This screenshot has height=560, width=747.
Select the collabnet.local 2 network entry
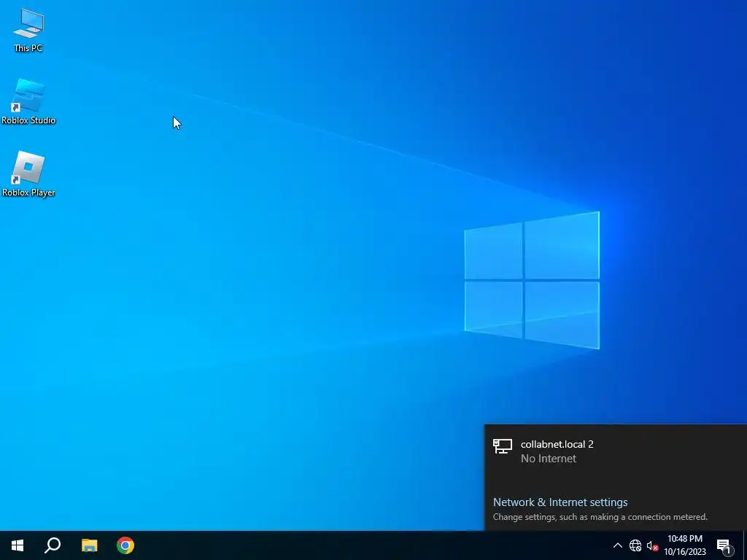coord(616,451)
